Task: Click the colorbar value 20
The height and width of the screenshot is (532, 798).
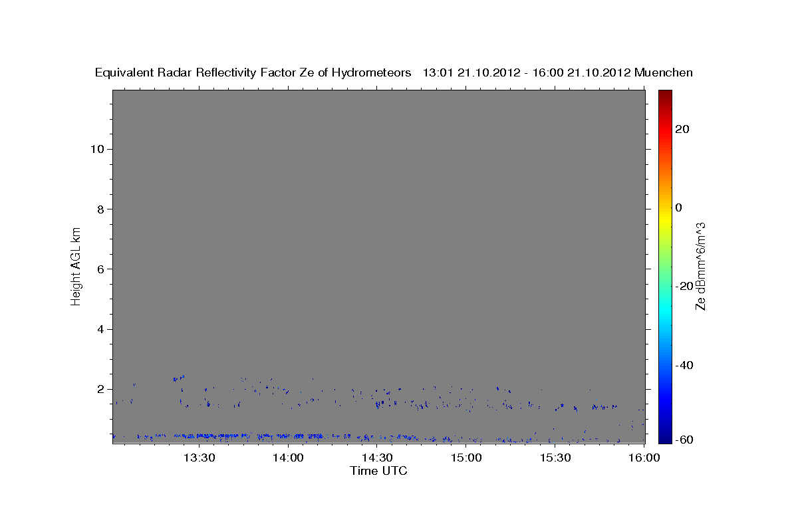Action: point(682,129)
